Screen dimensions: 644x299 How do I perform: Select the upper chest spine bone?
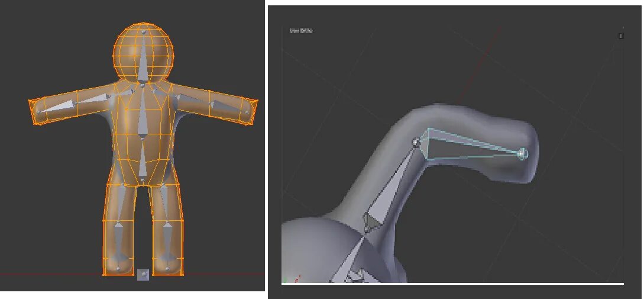point(142,112)
